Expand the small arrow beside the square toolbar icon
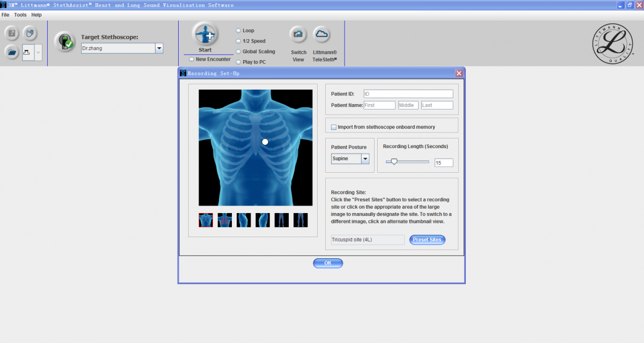The height and width of the screenshot is (343, 644). tap(38, 53)
